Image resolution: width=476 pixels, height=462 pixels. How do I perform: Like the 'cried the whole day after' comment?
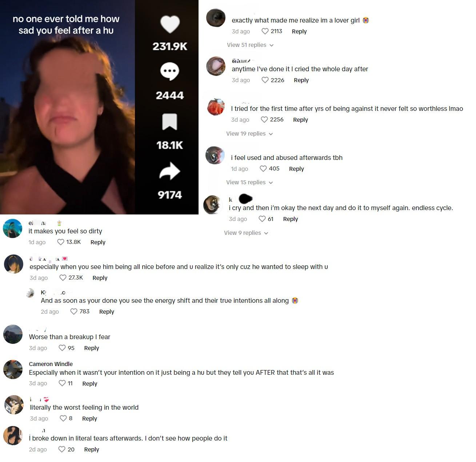pos(265,80)
